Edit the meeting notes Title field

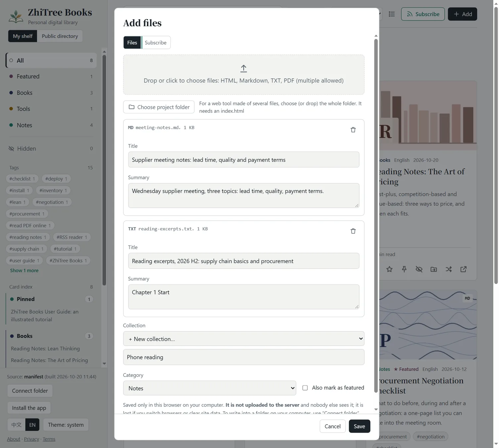(244, 160)
